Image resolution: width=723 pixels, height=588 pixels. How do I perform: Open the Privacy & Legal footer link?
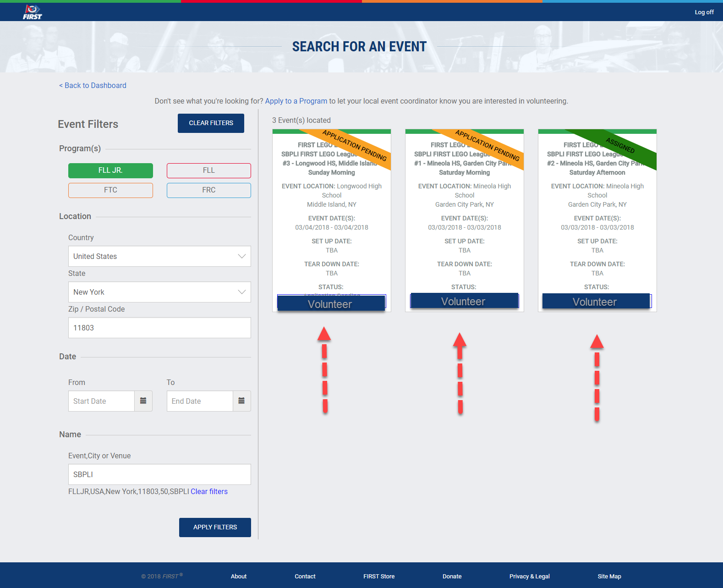coord(530,577)
